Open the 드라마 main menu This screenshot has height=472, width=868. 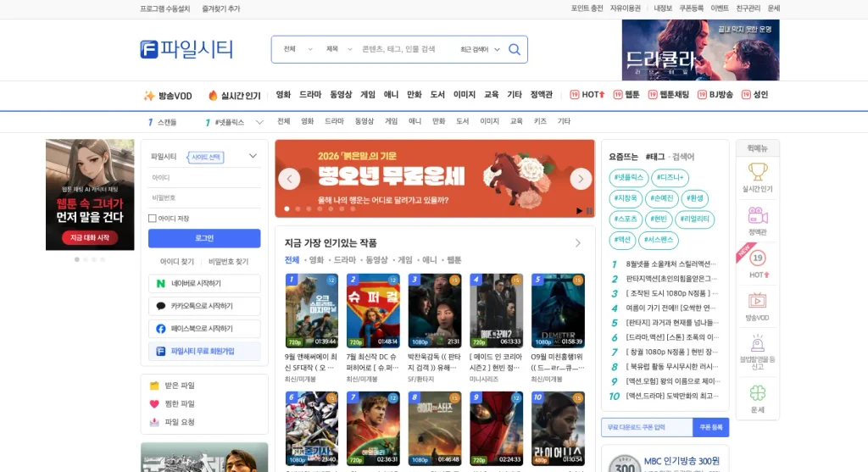pos(310,95)
